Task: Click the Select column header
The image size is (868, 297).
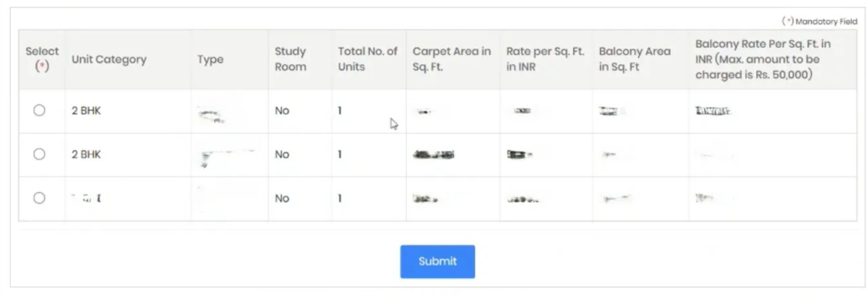Action: pos(42,59)
